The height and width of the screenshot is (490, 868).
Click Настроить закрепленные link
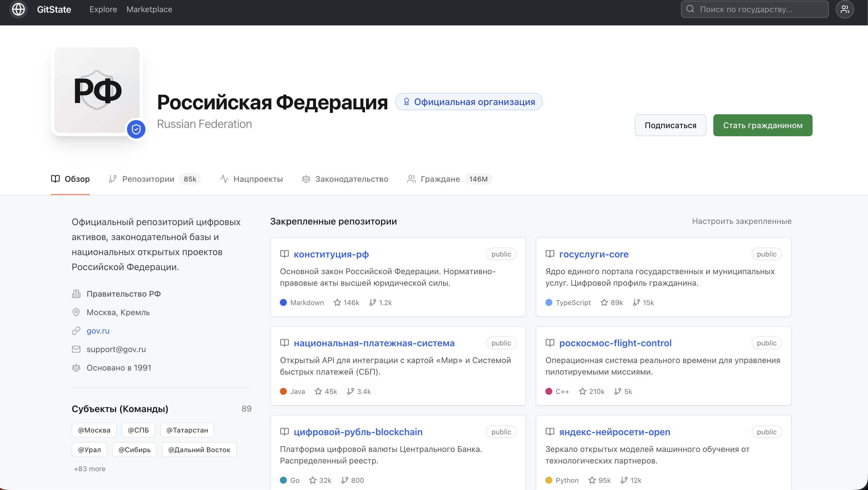pyautogui.click(x=741, y=221)
